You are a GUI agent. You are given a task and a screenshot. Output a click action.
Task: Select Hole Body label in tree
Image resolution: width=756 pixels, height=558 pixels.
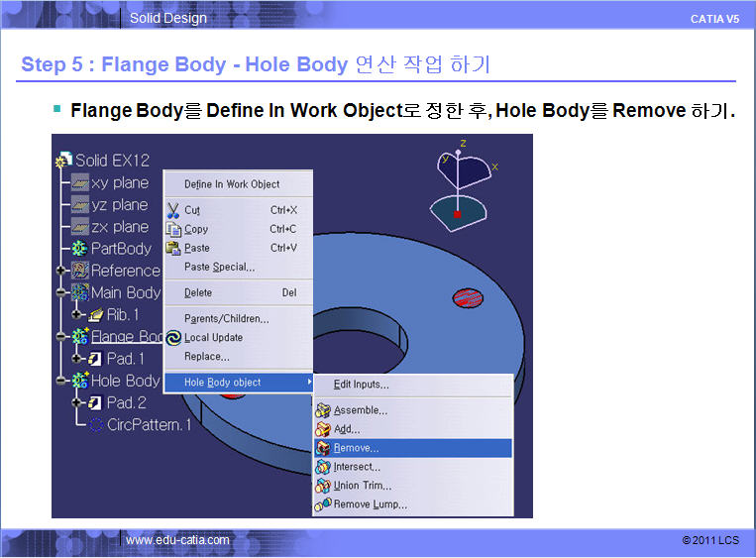pos(126,381)
